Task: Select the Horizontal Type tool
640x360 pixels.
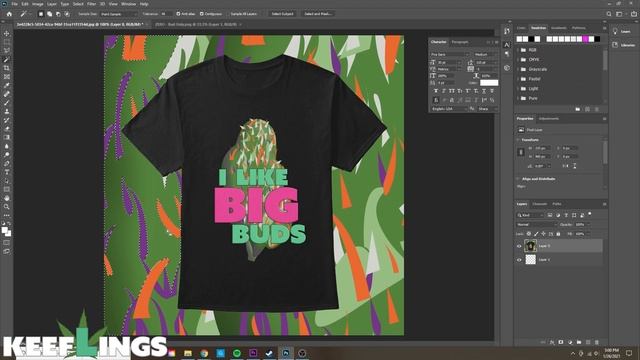Action: point(7,172)
